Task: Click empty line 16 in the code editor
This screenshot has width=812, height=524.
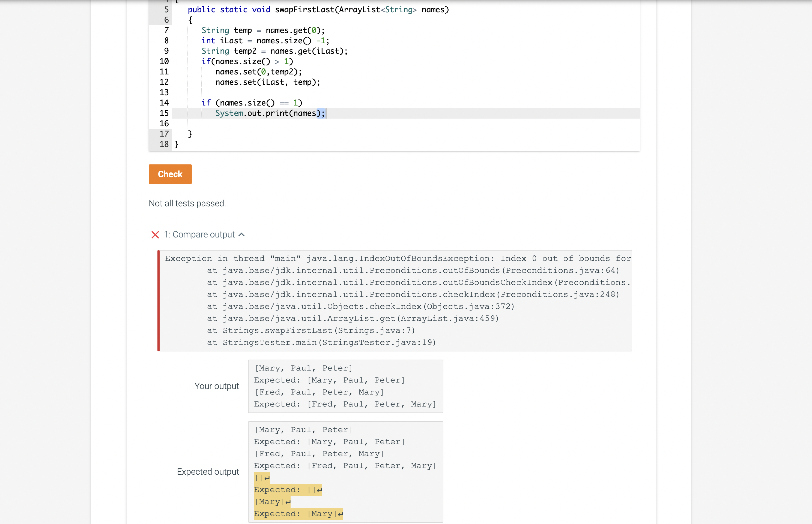Action: [238, 124]
